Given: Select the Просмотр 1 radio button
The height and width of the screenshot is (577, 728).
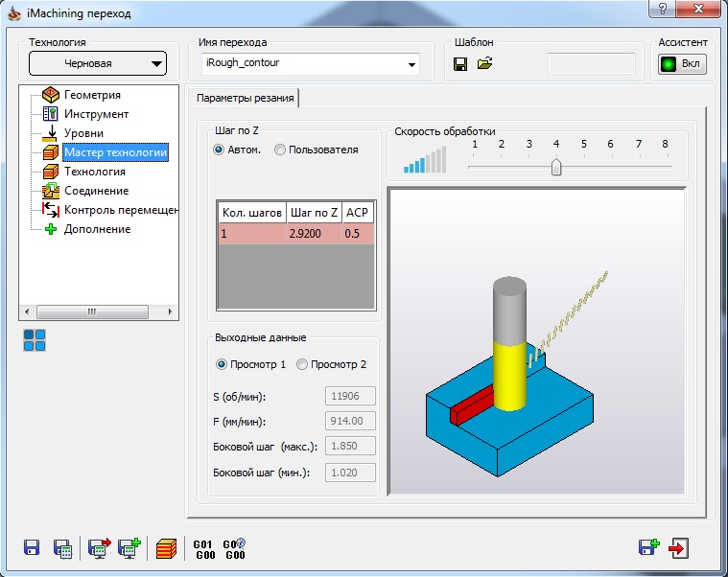Looking at the screenshot, I should click(222, 364).
